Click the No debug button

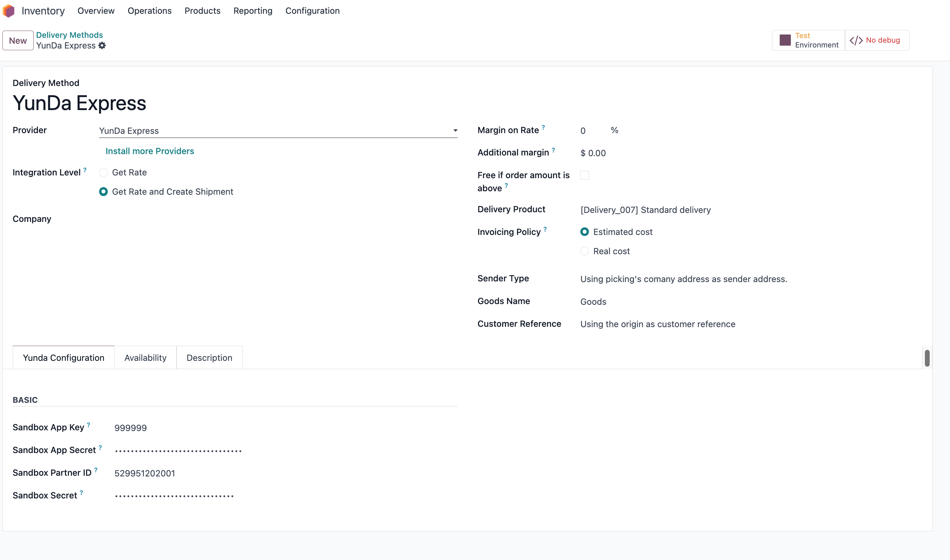(x=877, y=40)
